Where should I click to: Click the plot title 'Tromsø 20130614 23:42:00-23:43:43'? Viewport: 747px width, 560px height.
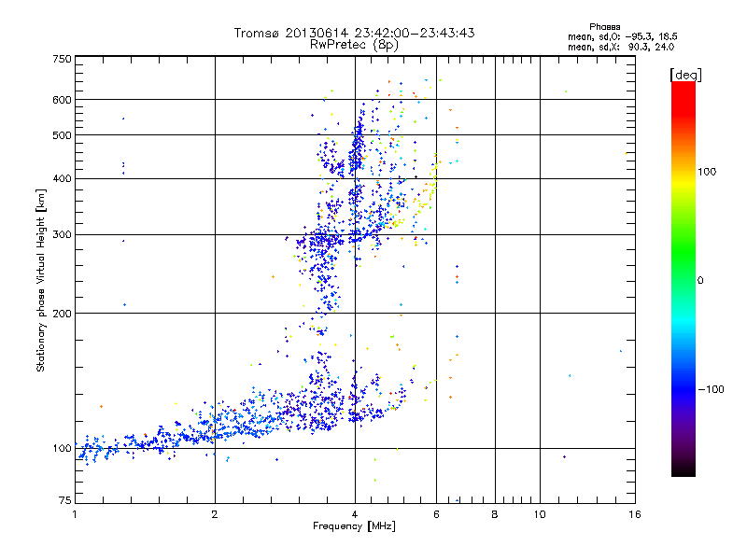(x=355, y=33)
